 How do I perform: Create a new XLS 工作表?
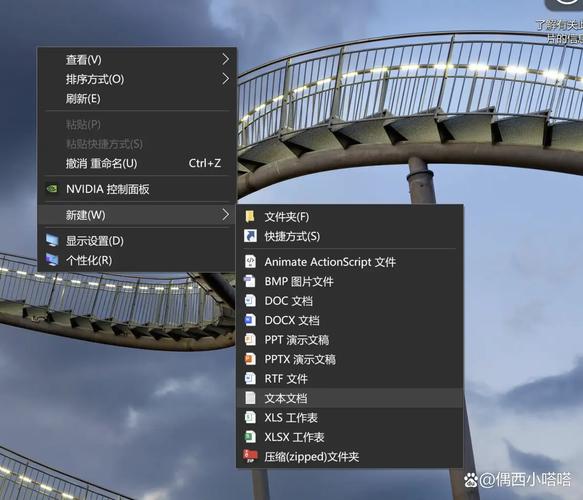350,417
